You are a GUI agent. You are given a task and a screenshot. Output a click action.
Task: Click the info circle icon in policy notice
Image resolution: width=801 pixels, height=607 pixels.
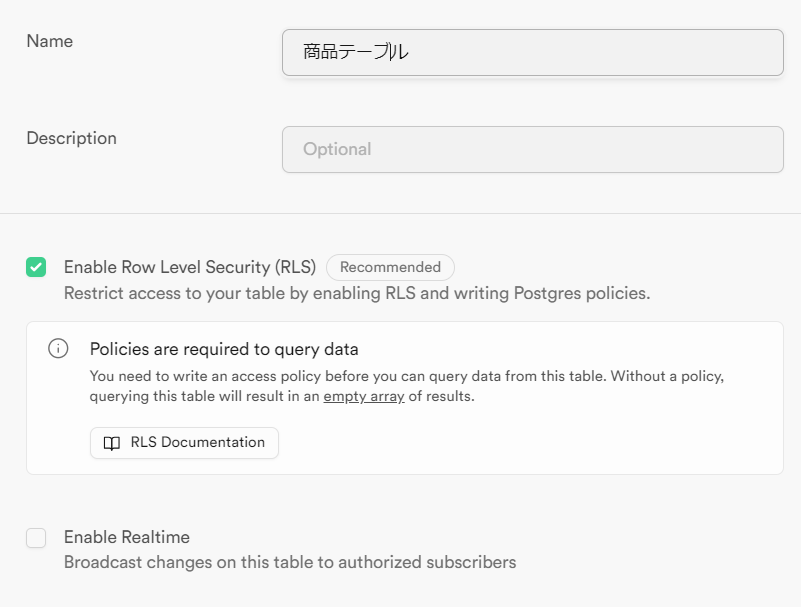coord(58,349)
